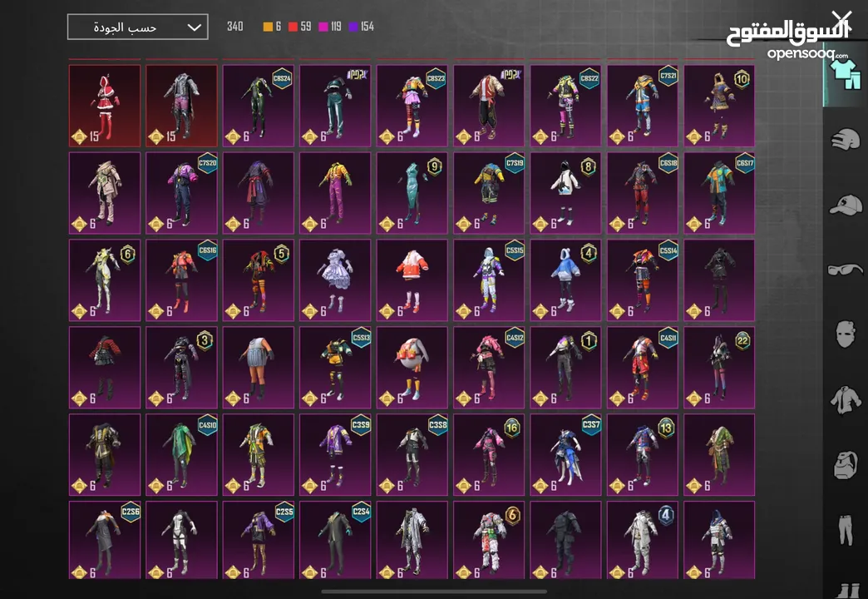Select the beige trench coat outfit

click(x=105, y=193)
